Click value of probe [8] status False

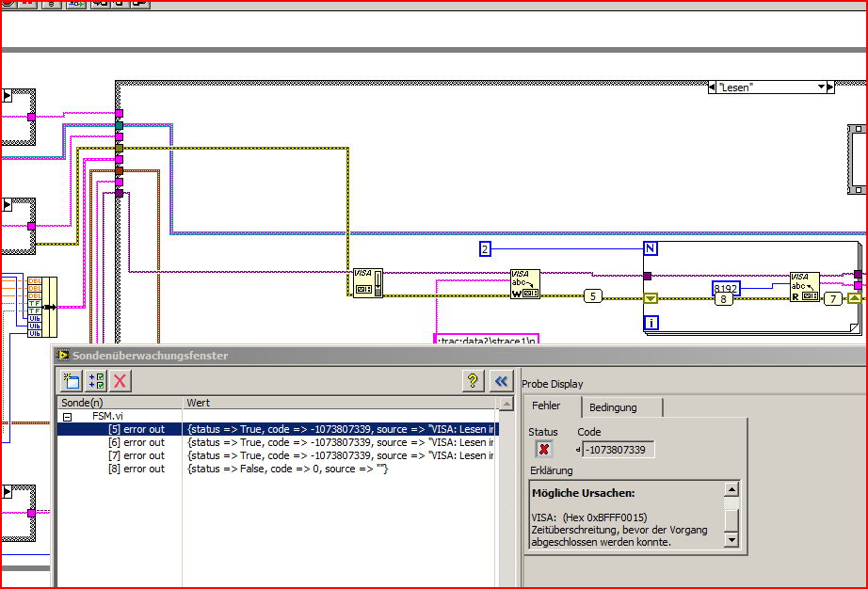click(288, 469)
